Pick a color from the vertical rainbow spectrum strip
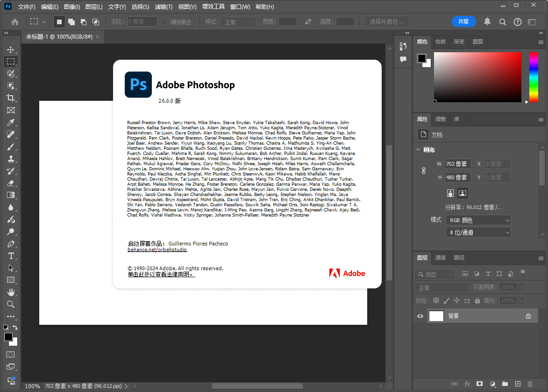548x392 pixels. coord(533,77)
